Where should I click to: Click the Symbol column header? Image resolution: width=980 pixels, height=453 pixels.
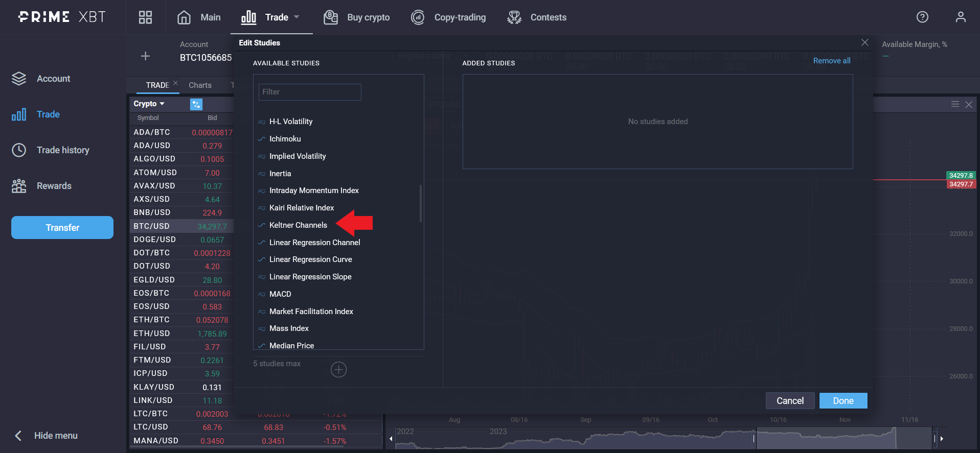tap(148, 118)
